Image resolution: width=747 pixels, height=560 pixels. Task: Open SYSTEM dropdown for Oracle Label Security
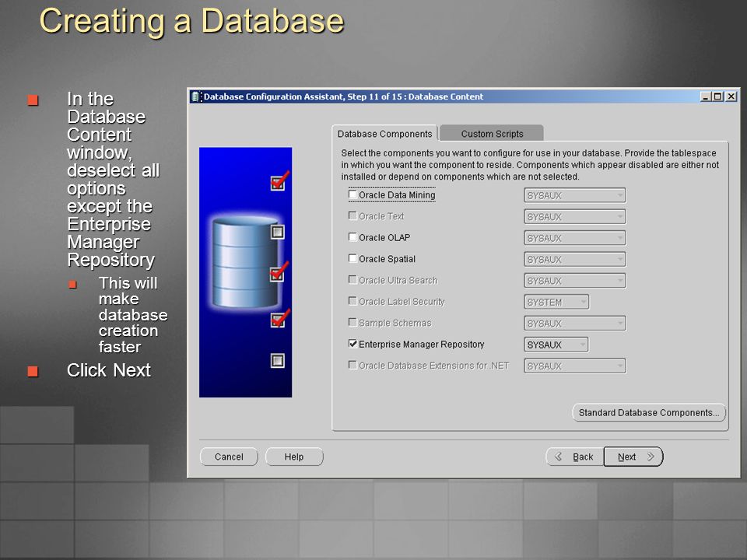click(x=556, y=302)
